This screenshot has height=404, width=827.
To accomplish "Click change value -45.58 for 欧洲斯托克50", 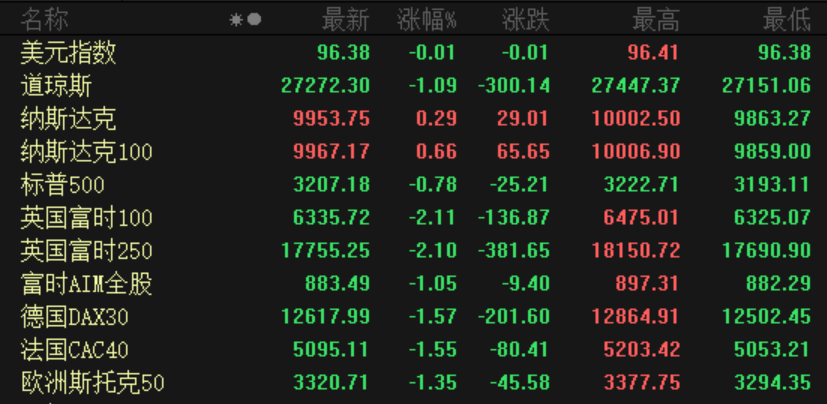I will pyautogui.click(x=520, y=382).
